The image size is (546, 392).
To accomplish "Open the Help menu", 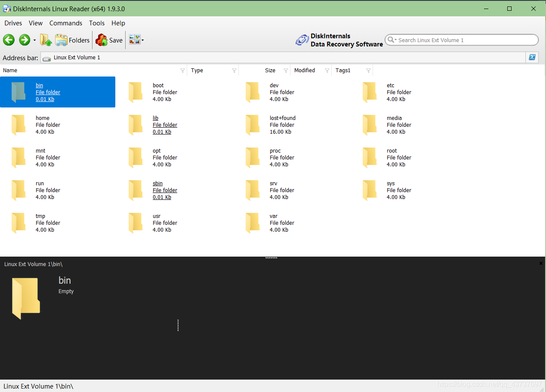I will 118,23.
